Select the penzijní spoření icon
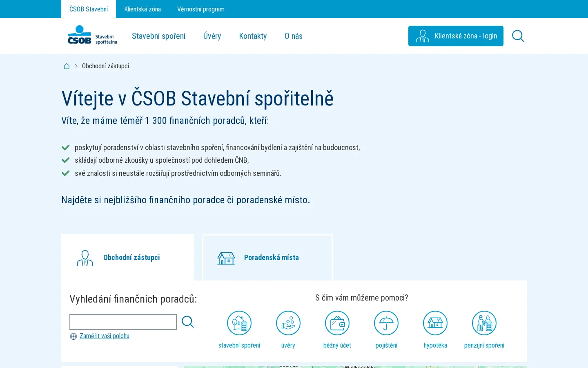 coord(484,323)
